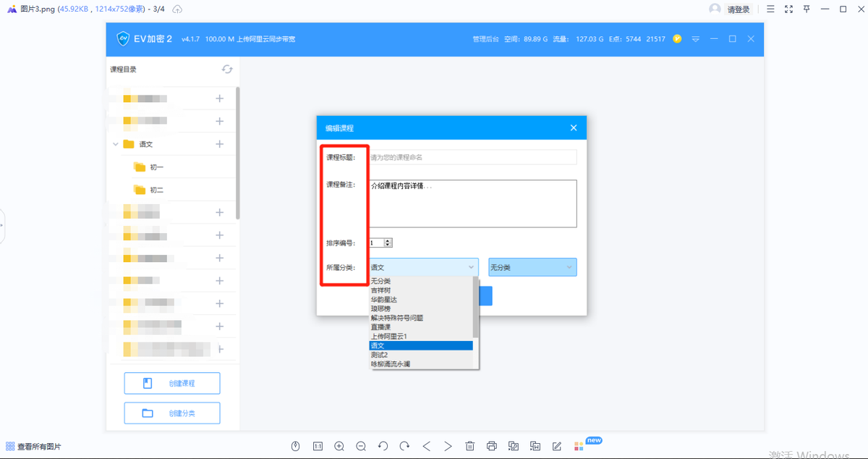Click the 创建课程 button
Screen dimensions: 868x459
pos(172,383)
